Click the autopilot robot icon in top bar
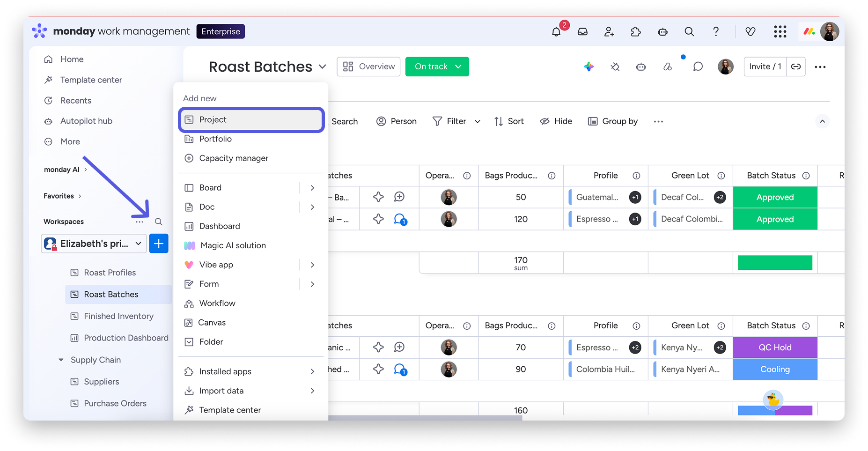Screen dimensions: 868x451 click(662, 31)
